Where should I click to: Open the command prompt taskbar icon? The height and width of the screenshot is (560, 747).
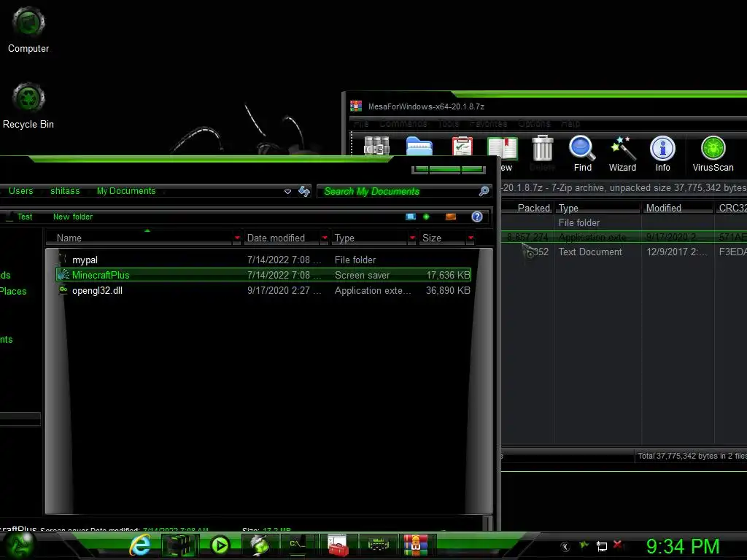point(299,545)
